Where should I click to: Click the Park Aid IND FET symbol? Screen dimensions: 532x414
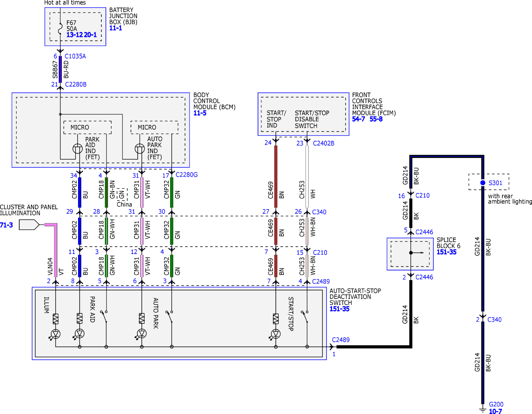77,149
